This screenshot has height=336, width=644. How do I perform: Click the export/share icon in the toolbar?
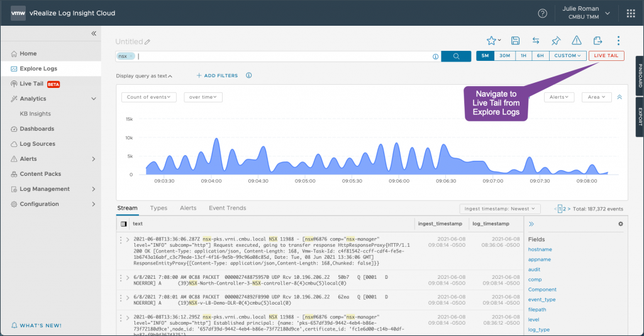click(597, 41)
